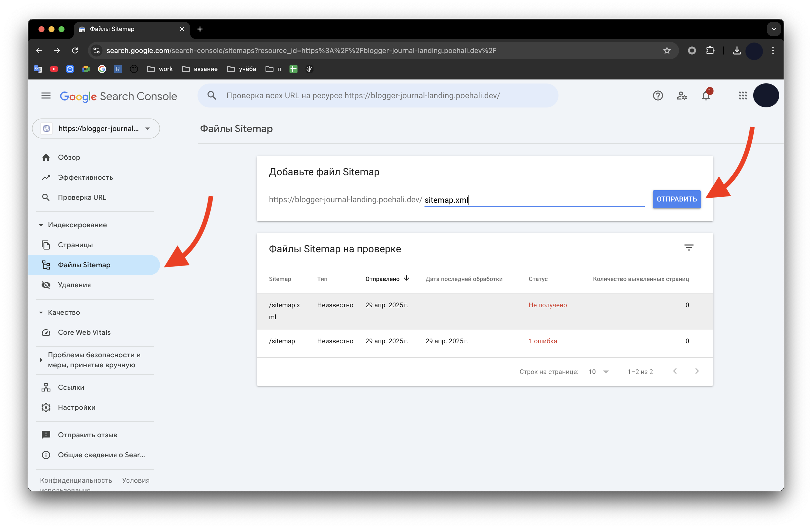Open the Google apps grid
This screenshot has width=812, height=528.
coord(742,95)
